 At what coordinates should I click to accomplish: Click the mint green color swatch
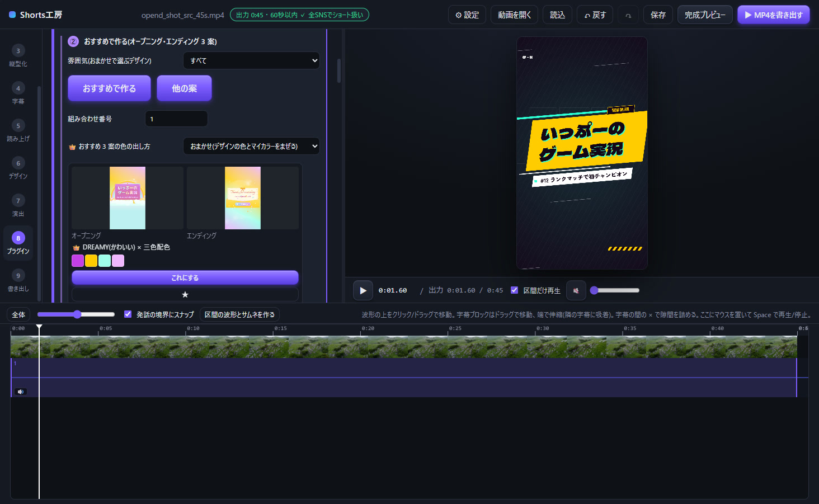105,261
